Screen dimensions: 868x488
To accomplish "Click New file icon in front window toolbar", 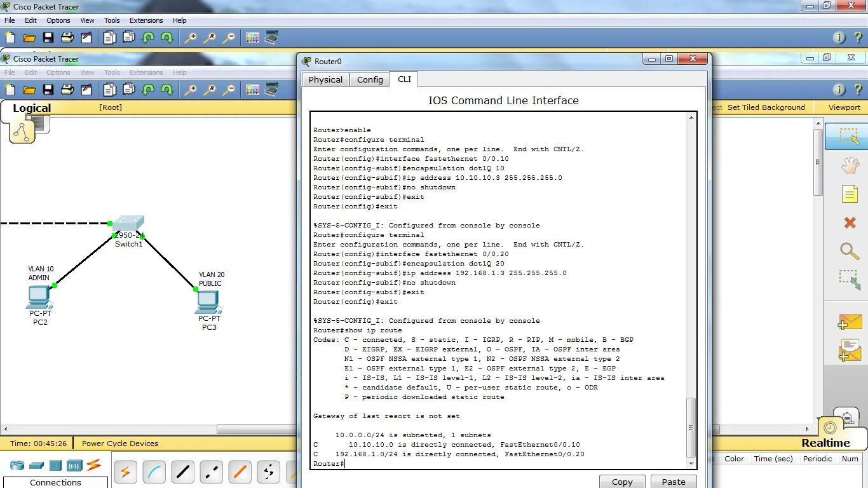I will coord(10,90).
